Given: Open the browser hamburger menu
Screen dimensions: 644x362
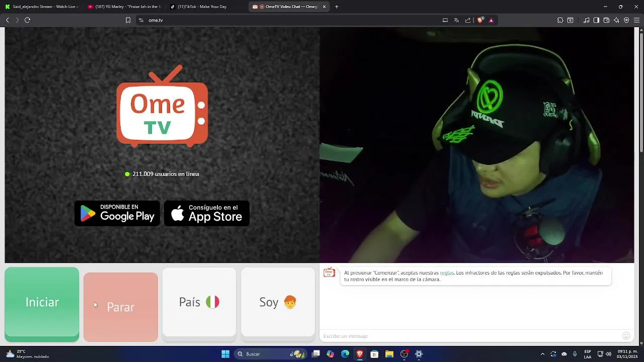Looking at the screenshot, I should [x=636, y=20].
